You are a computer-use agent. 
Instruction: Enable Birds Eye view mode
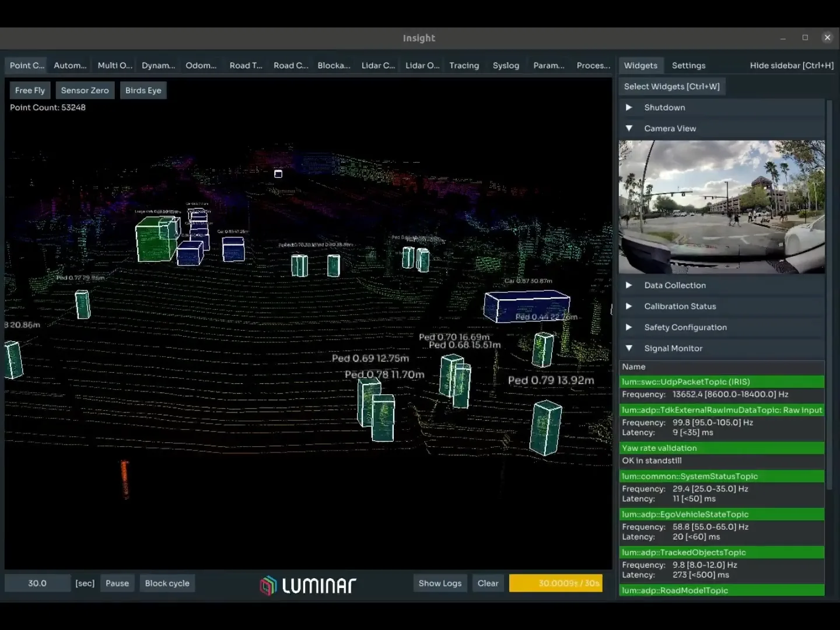click(x=143, y=90)
